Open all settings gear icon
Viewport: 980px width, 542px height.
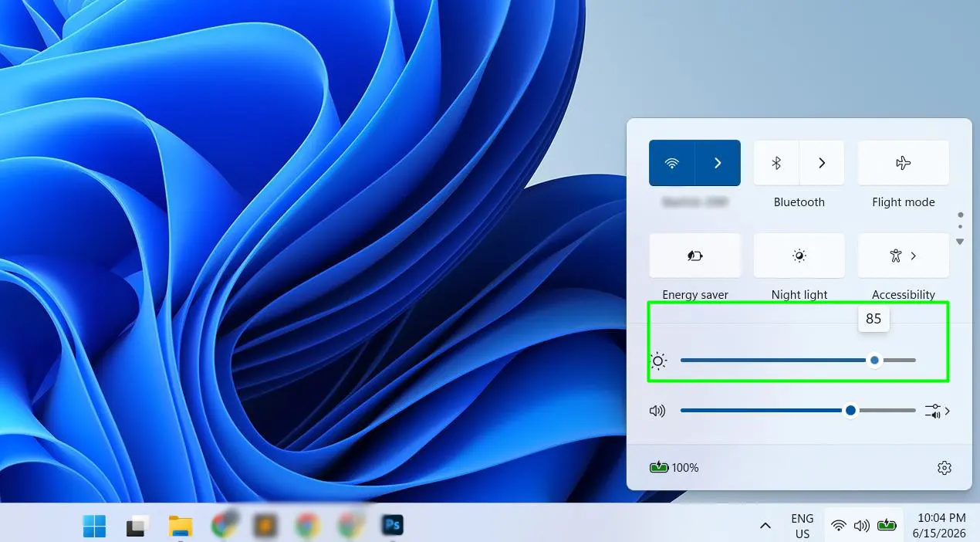click(945, 468)
